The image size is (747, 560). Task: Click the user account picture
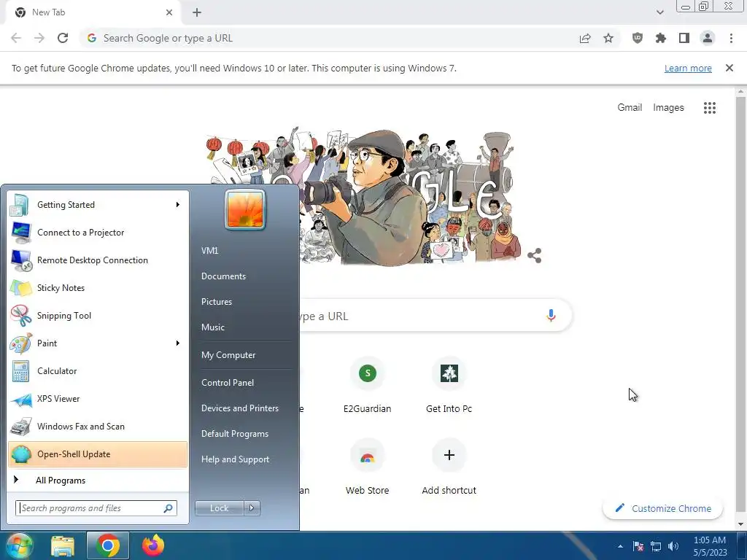pyautogui.click(x=245, y=209)
